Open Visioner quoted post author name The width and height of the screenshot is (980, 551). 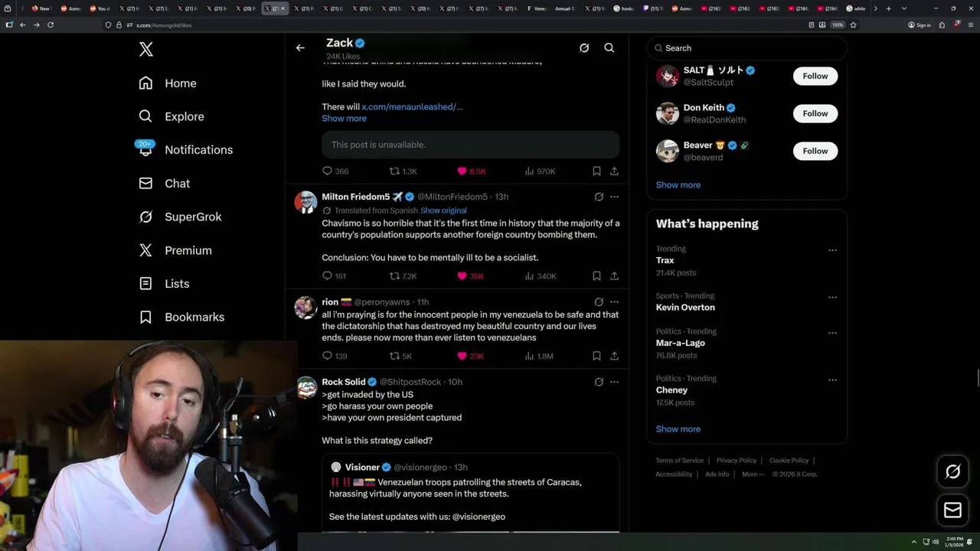(x=362, y=468)
